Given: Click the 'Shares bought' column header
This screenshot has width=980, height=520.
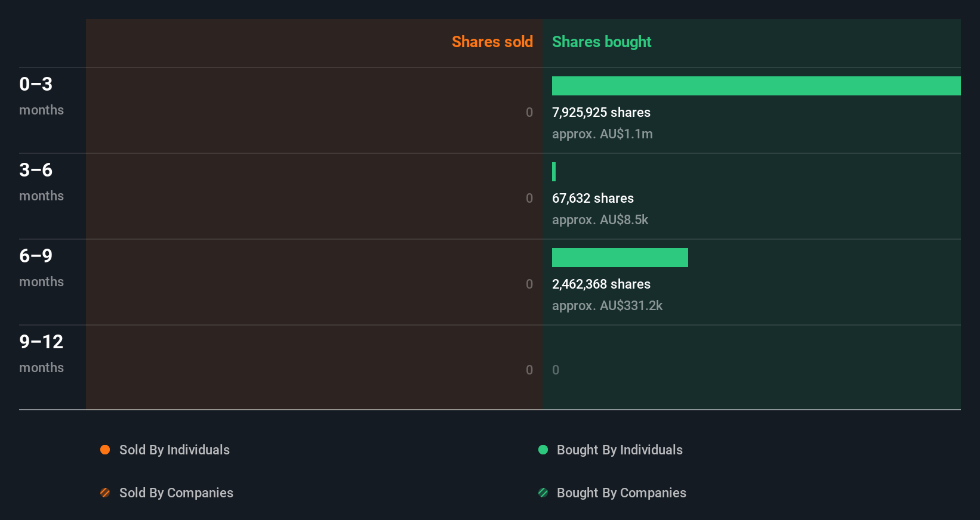Looking at the screenshot, I should click(x=602, y=42).
